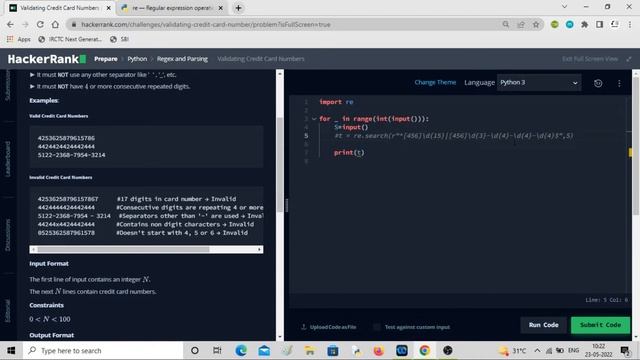This screenshot has height=360, width=640.
Task: Toggle the Chrome side panel icon
Action: [x=599, y=24]
